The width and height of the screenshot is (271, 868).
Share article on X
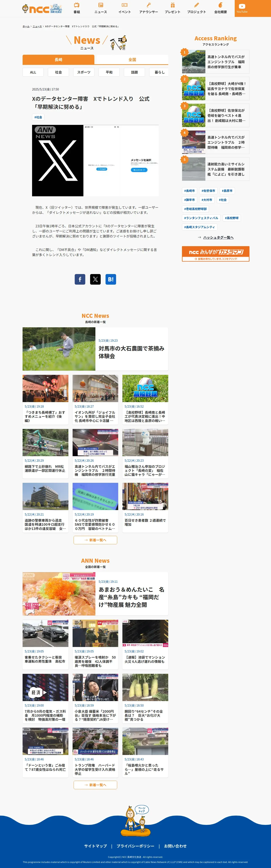(95, 279)
